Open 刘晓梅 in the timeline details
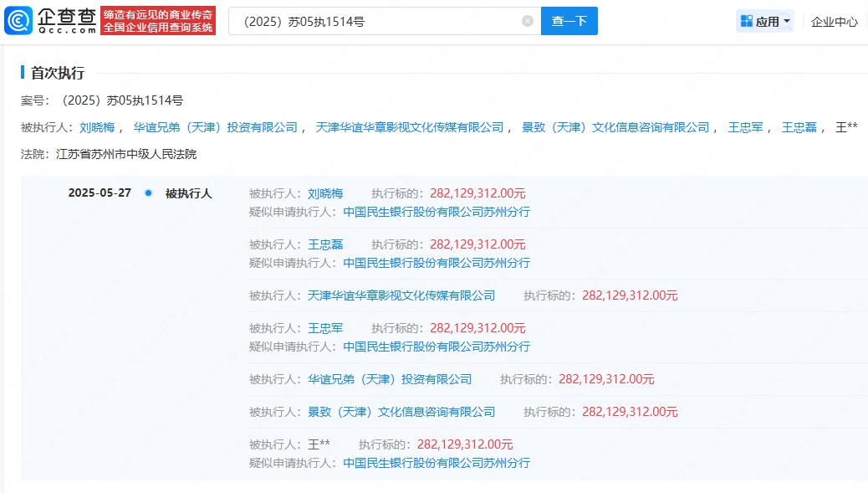This screenshot has height=493, width=868. pos(325,193)
